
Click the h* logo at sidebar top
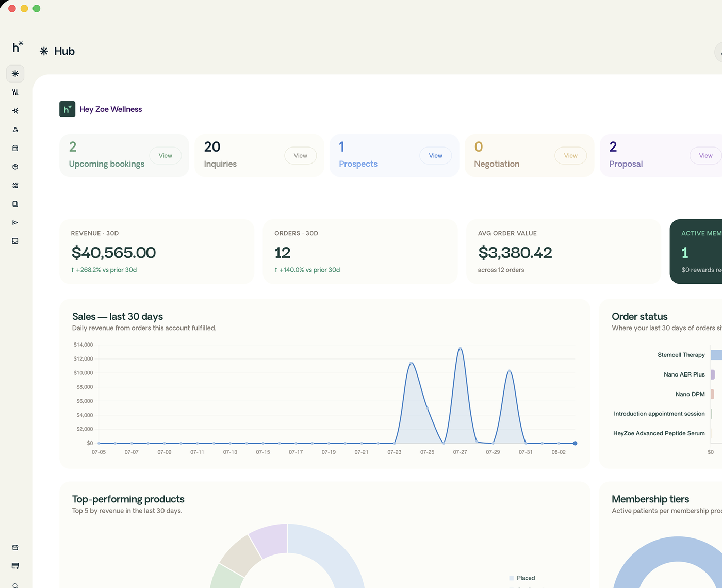pyautogui.click(x=18, y=47)
